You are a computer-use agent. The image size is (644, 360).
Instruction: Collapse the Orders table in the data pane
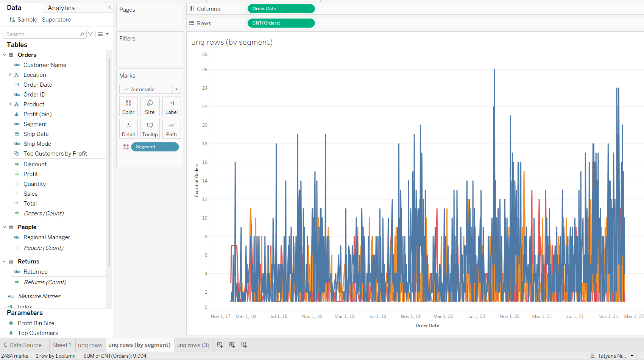[x=5, y=55]
